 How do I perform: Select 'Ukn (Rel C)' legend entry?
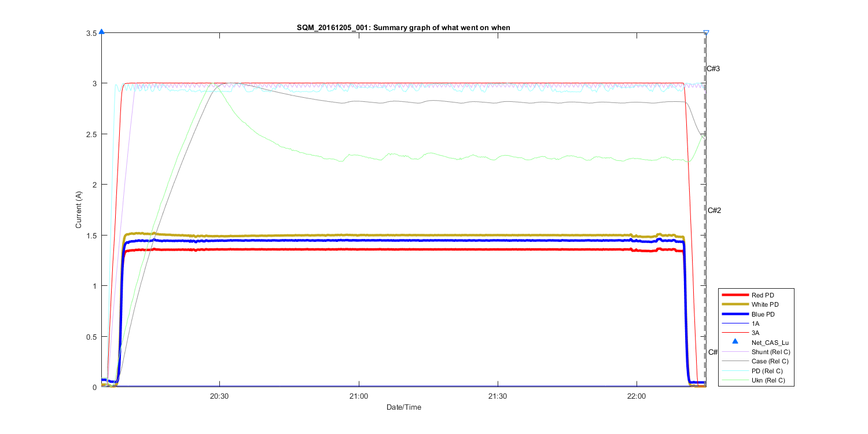(769, 380)
